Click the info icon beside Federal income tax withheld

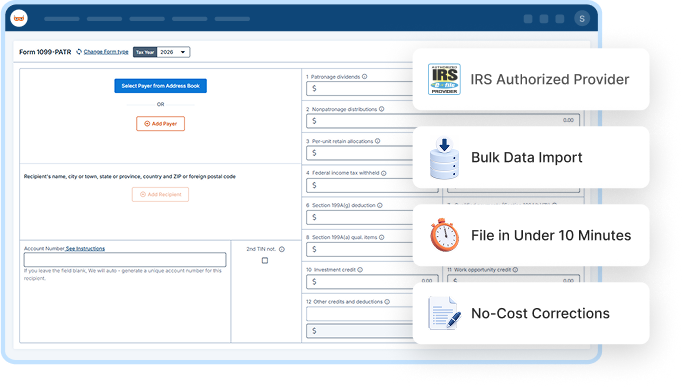pyautogui.click(x=384, y=173)
